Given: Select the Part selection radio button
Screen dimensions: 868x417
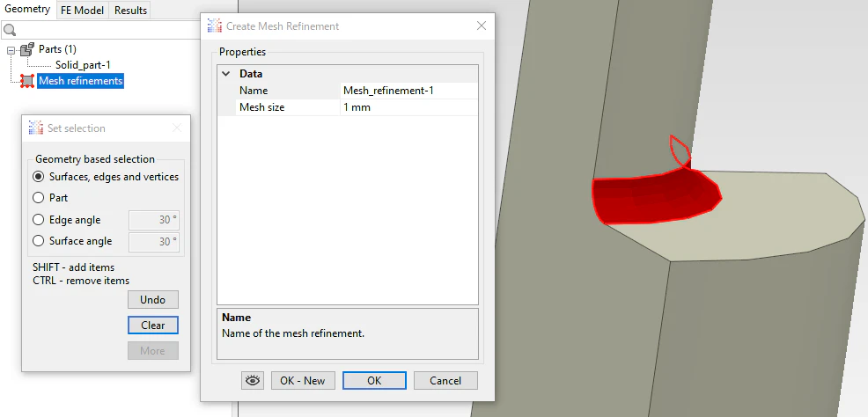Looking at the screenshot, I should [x=38, y=197].
